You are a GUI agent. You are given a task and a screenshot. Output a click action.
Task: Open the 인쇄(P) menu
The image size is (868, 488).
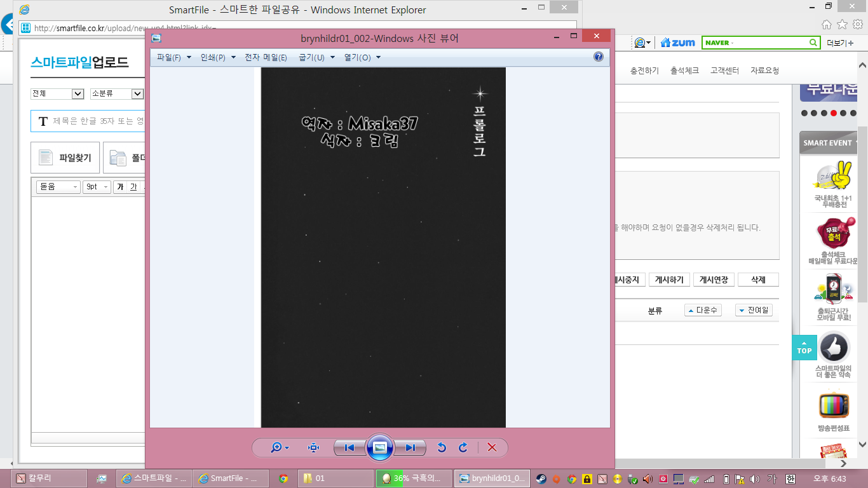tap(217, 57)
